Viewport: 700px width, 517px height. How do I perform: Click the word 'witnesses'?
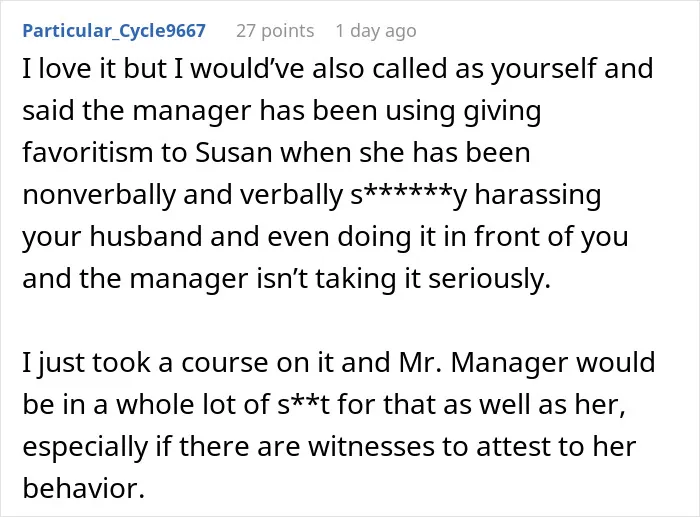[x=371, y=446]
